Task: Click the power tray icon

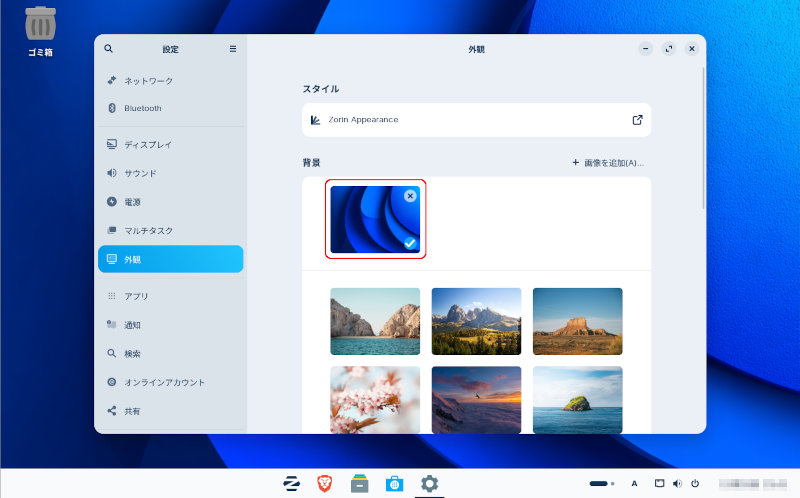Action: click(x=695, y=483)
